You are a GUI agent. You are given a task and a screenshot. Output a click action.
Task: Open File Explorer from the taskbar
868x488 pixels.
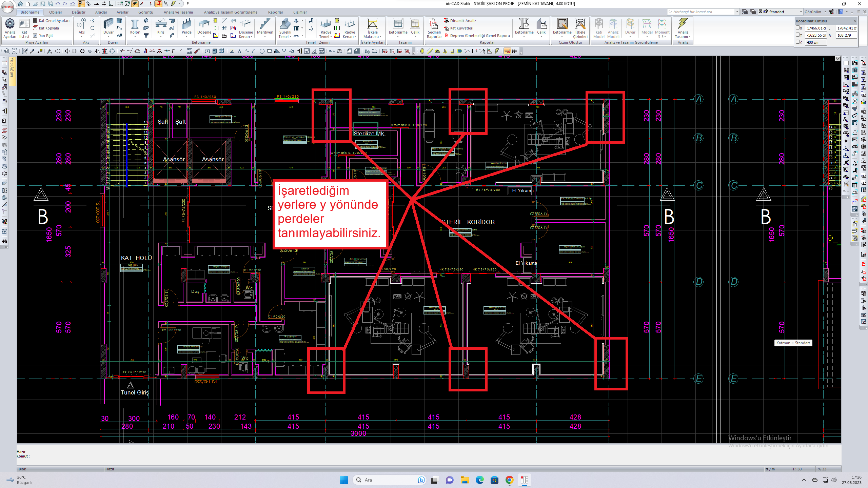pyautogui.click(x=465, y=480)
